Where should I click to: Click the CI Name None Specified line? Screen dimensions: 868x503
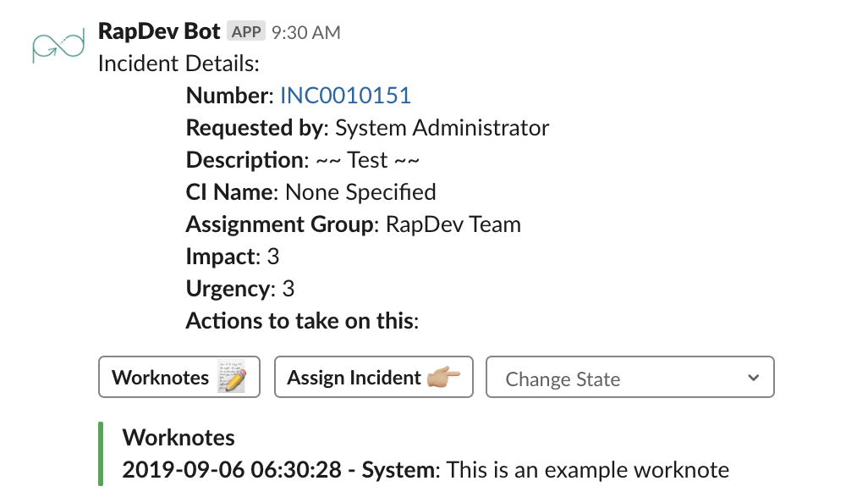click(x=310, y=192)
